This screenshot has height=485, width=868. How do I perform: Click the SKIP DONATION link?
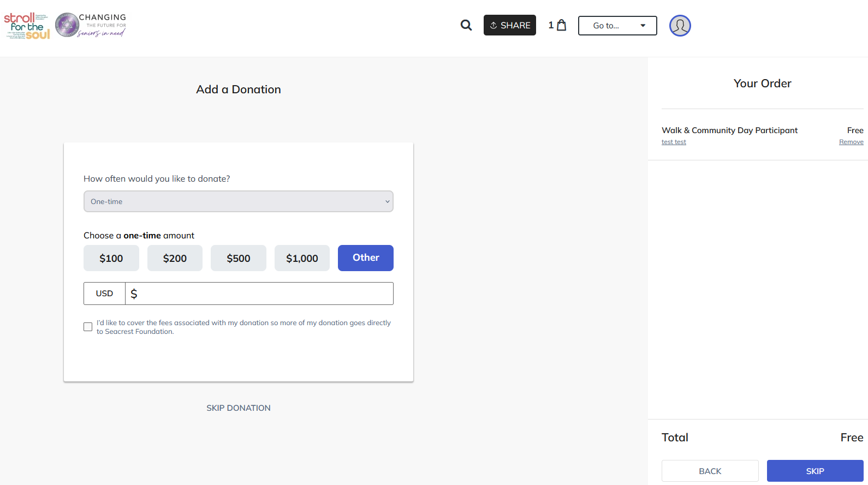coord(239,408)
